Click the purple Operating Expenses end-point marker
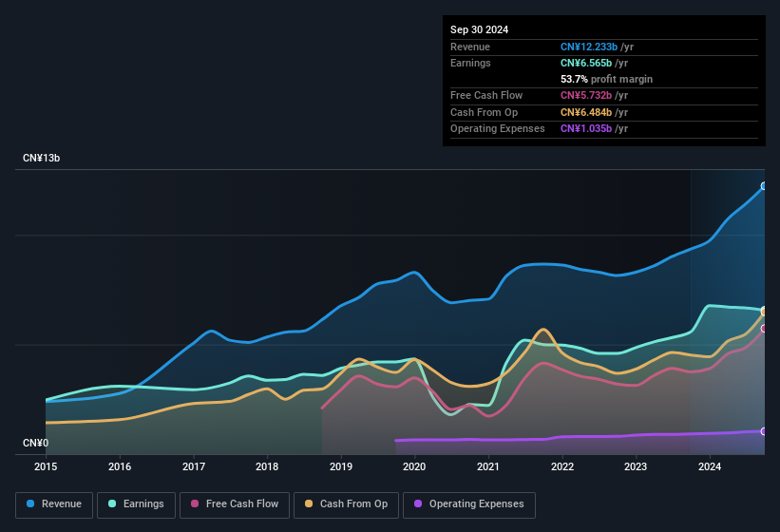This screenshot has width=780, height=532. coord(764,431)
